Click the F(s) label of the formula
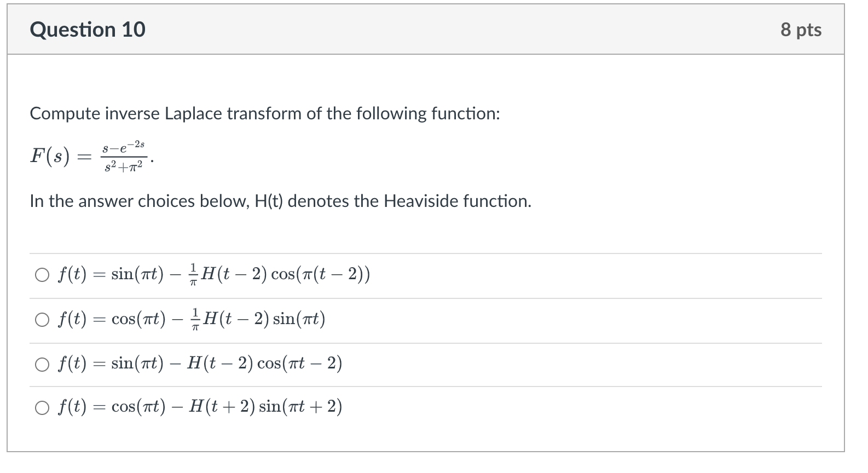Image resolution: width=868 pixels, height=473 pixels. (50, 157)
